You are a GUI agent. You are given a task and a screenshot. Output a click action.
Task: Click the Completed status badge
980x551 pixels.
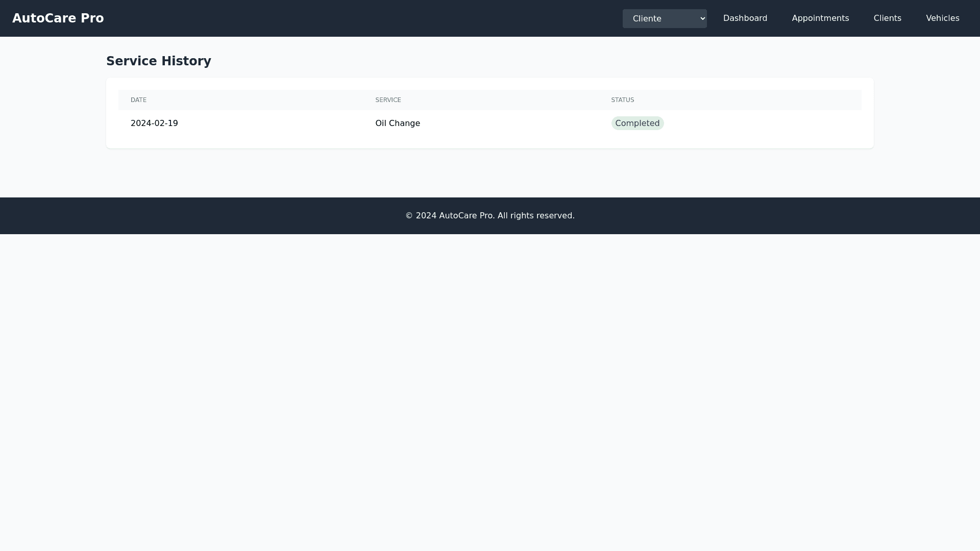[637, 123]
